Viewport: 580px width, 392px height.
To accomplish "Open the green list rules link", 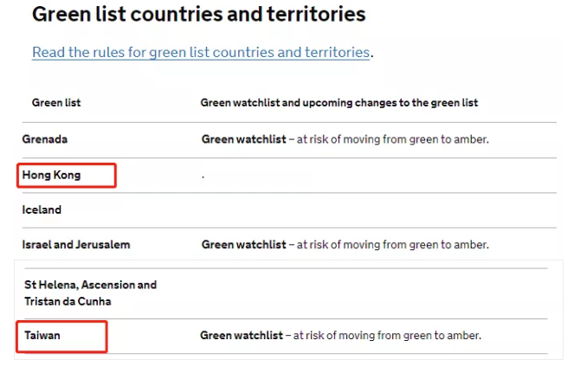I will [x=201, y=52].
